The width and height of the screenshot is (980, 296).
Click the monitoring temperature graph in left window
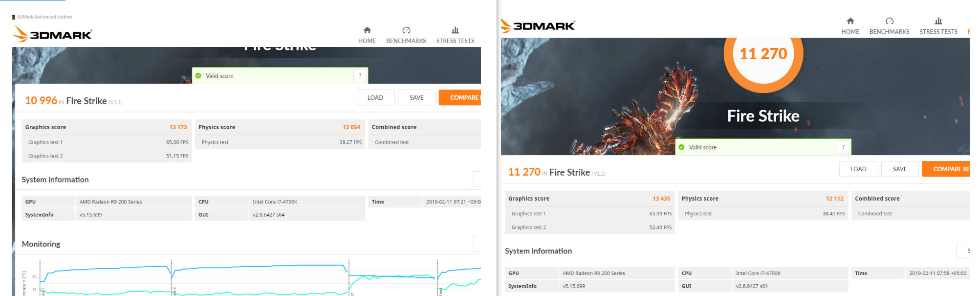coord(259,278)
